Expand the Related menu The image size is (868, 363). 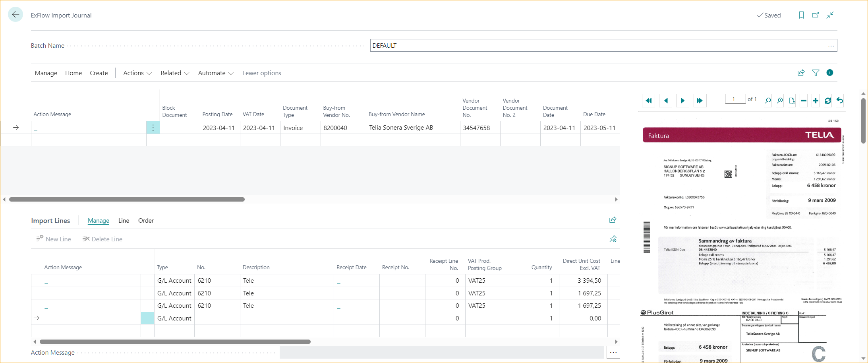[174, 73]
